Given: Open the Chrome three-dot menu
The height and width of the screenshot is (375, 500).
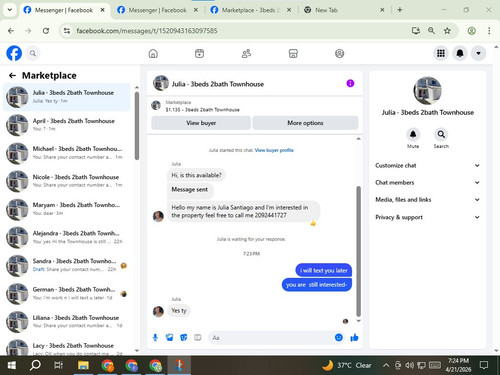Looking at the screenshot, I should coord(489,31).
